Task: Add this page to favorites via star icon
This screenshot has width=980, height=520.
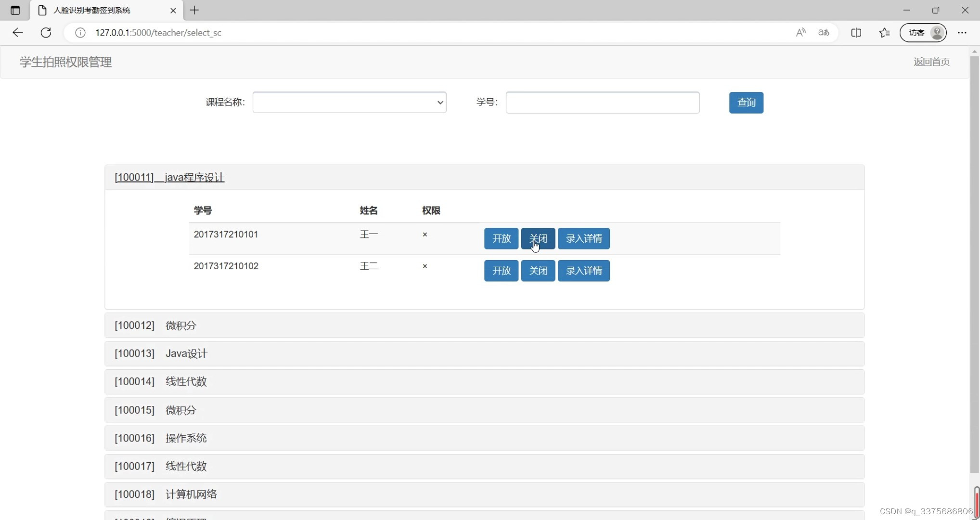Action: click(x=884, y=33)
